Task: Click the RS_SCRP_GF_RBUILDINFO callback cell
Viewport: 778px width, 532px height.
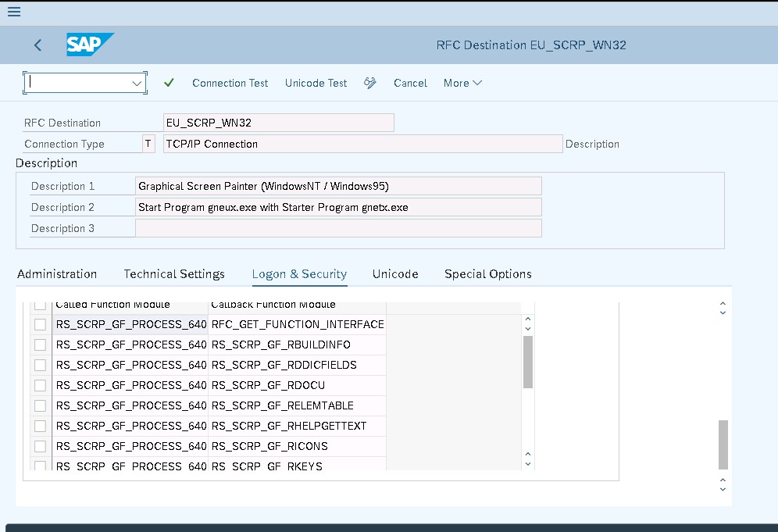Action: (x=297, y=345)
